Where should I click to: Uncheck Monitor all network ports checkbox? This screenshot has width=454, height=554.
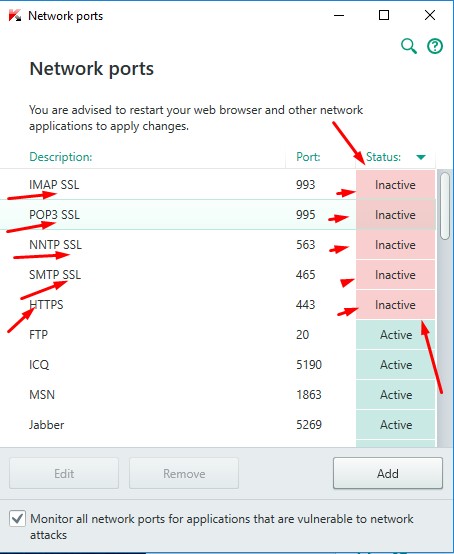click(x=17, y=519)
